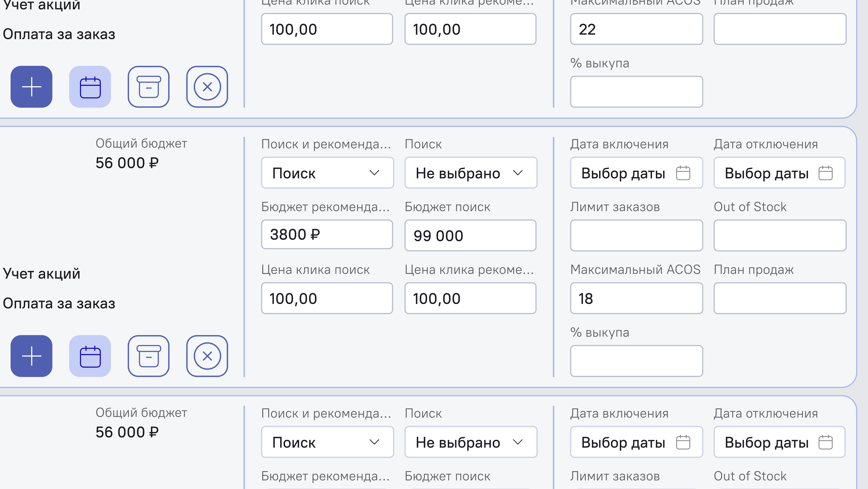Click the Out of Stock input field

pos(779,235)
